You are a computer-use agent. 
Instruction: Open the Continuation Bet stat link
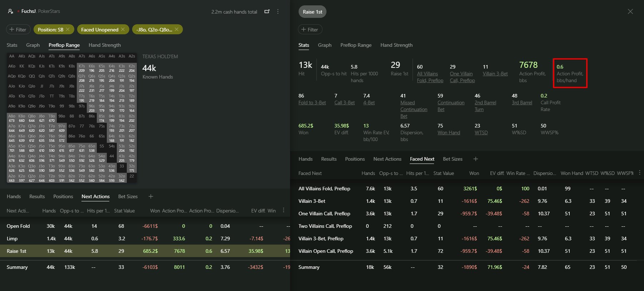coord(451,106)
